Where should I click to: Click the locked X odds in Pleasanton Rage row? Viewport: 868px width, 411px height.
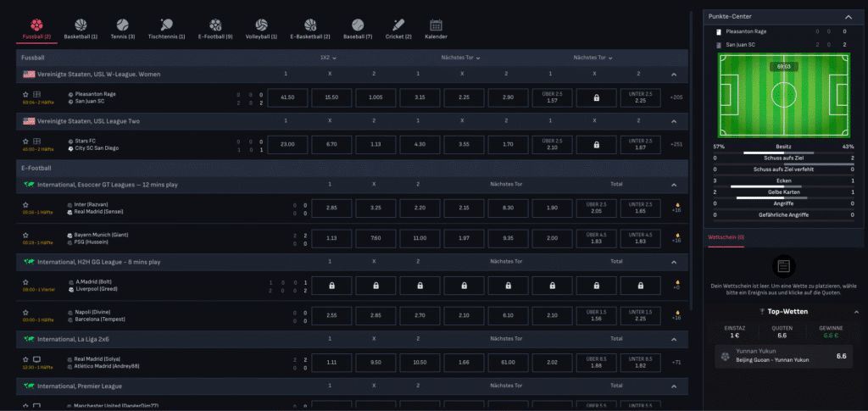point(596,98)
